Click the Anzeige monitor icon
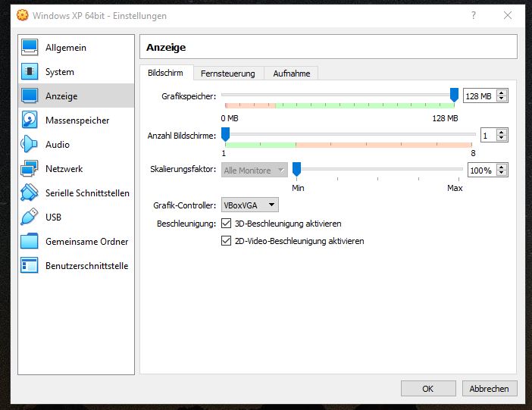Image resolution: width=532 pixels, height=410 pixels. coord(30,95)
